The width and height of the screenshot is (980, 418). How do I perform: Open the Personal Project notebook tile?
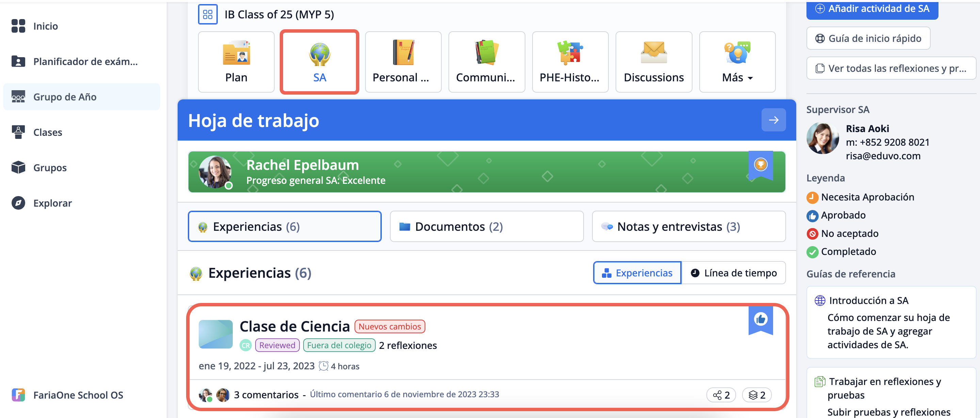[403, 62]
